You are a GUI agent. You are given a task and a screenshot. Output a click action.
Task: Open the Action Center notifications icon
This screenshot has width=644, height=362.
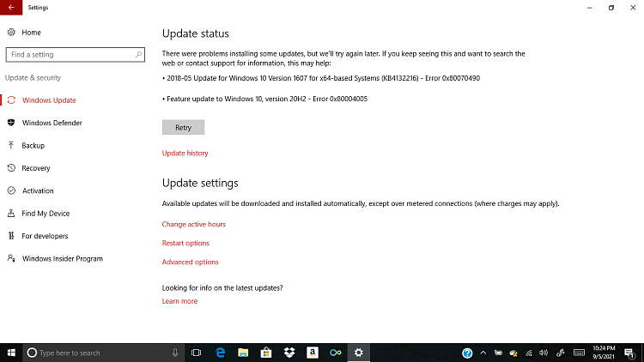coord(629,353)
